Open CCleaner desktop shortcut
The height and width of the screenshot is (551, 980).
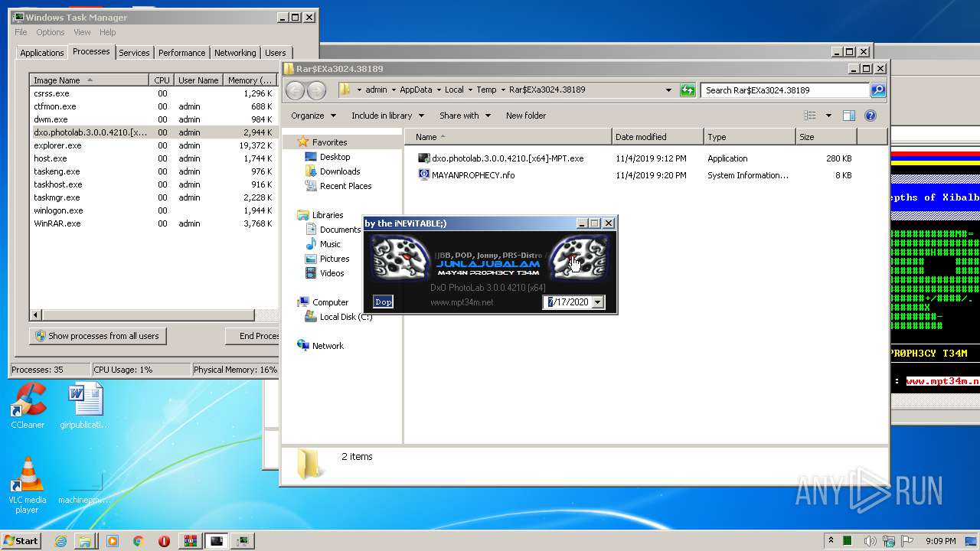28,406
